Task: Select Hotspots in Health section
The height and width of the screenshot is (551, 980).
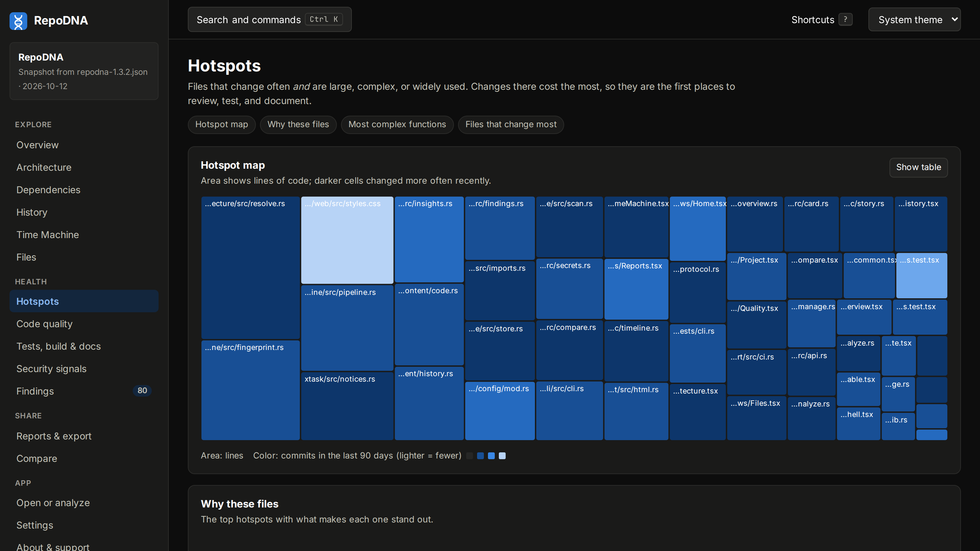Action: [x=84, y=301]
